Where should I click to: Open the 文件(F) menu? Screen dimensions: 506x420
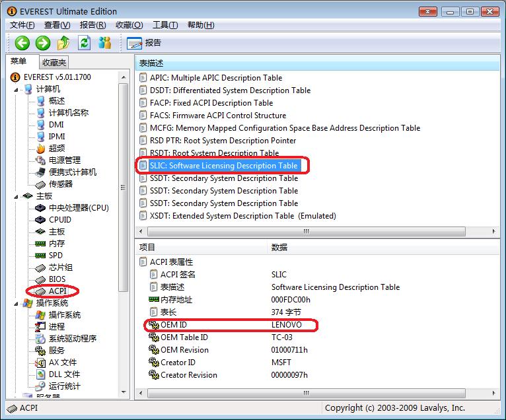22,25
